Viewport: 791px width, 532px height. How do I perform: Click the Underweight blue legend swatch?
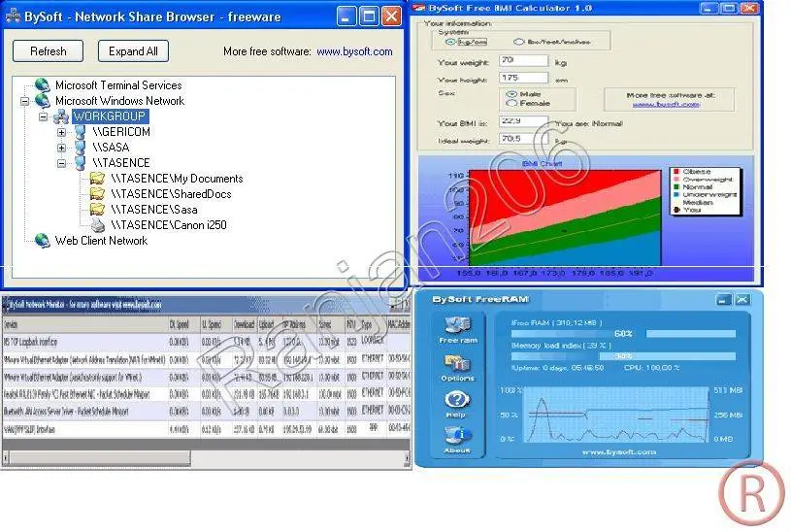point(676,194)
